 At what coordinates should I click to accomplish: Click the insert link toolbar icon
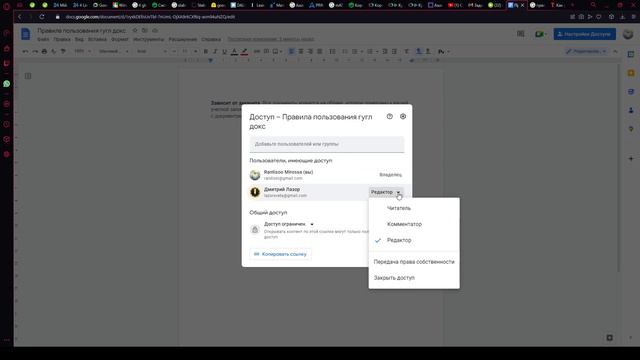click(x=257, y=51)
